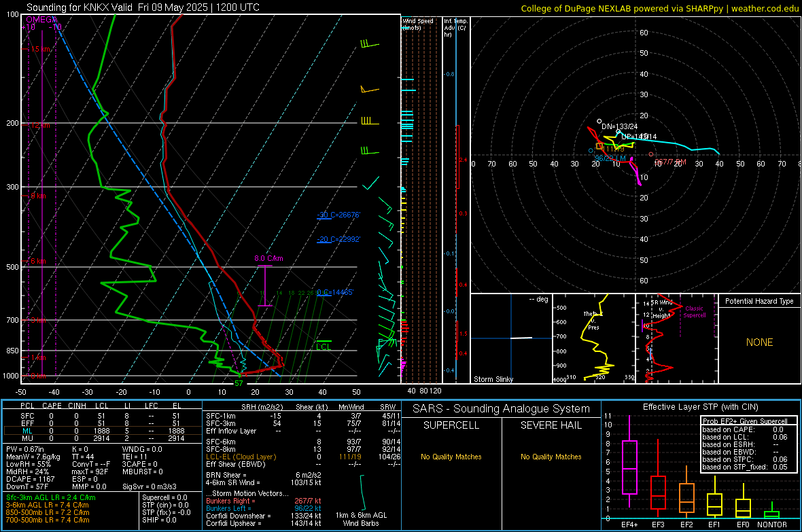Select the SFC-1km kinematics row

[303, 416]
